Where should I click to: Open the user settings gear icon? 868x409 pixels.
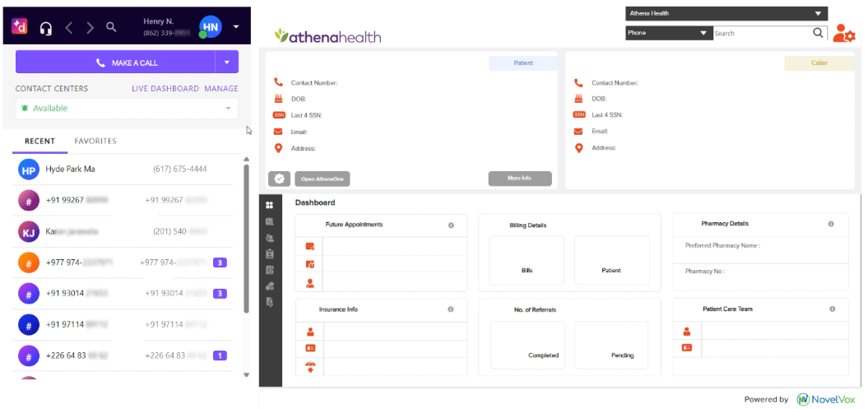[843, 33]
